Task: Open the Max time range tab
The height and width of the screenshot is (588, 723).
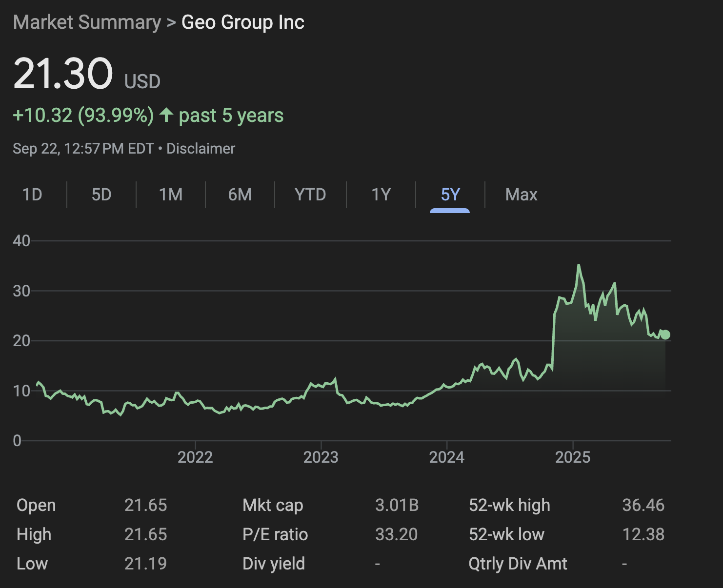Action: click(522, 195)
